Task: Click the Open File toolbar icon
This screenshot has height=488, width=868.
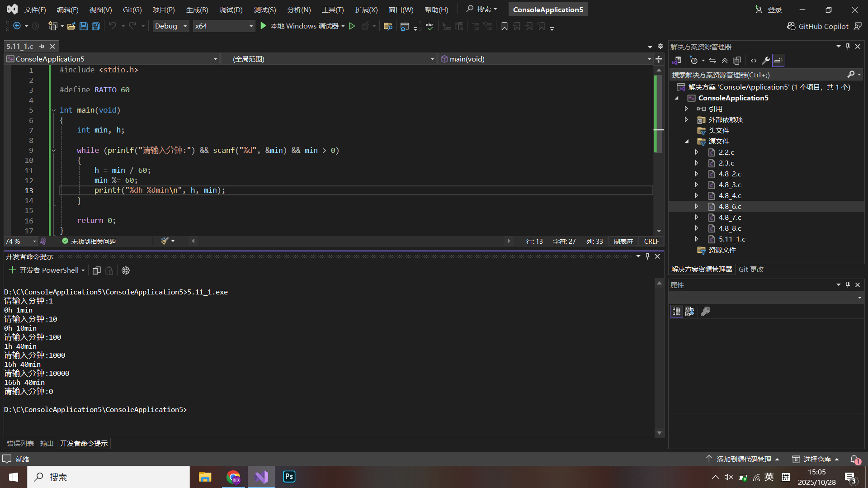Action: click(x=71, y=26)
